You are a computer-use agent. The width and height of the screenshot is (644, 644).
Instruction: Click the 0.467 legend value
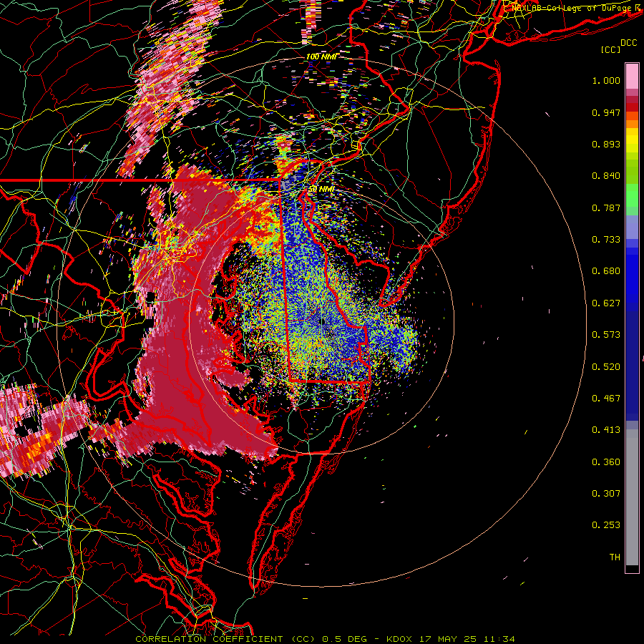(x=606, y=399)
